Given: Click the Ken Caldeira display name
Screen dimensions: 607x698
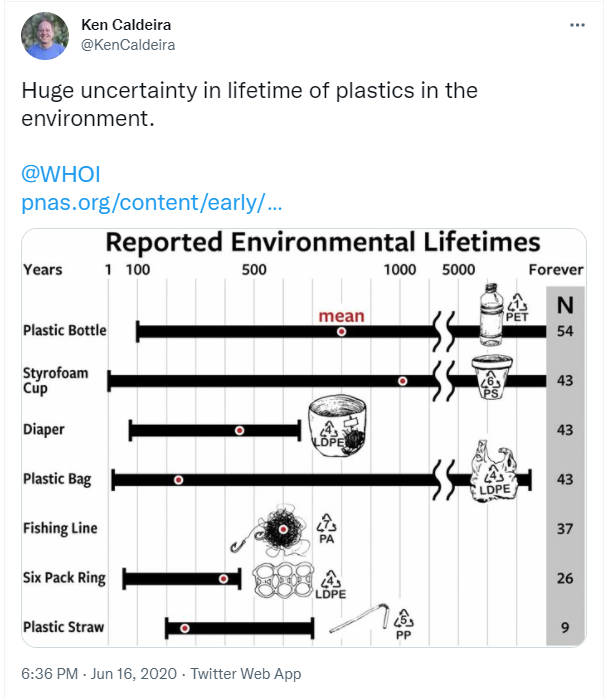Looking at the screenshot, I should [126, 25].
